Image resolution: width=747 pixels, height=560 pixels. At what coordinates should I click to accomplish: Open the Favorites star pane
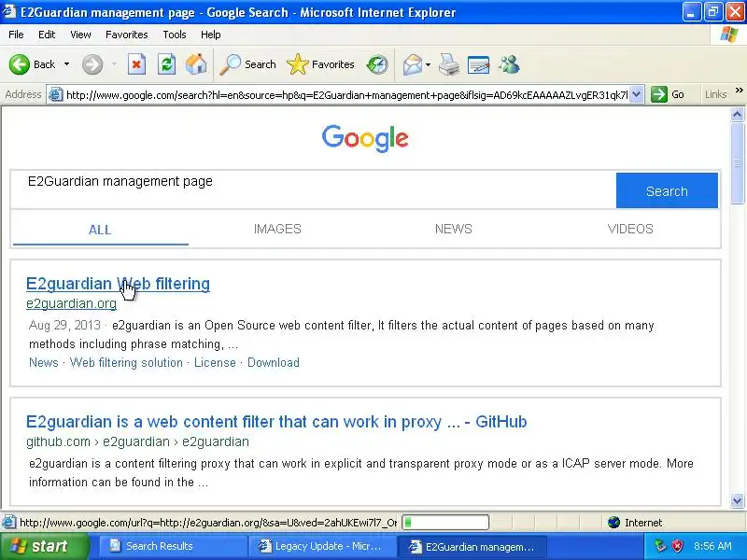(320, 64)
